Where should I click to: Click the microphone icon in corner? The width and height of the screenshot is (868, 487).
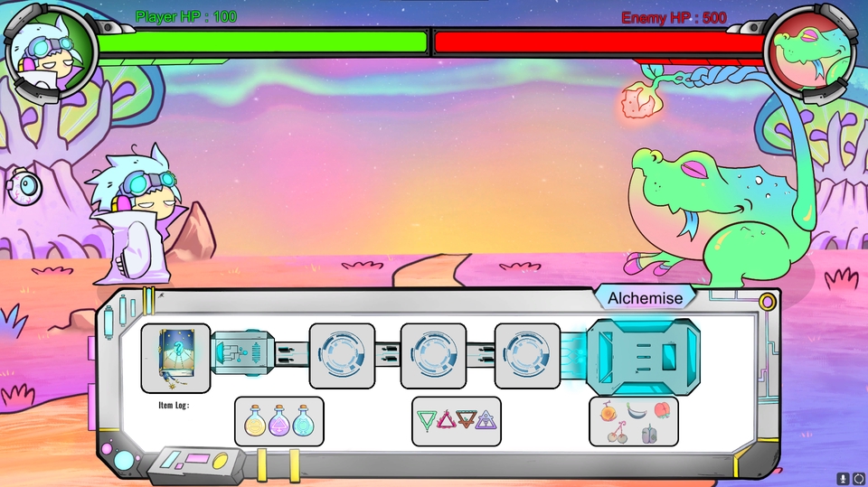[x=843, y=479]
